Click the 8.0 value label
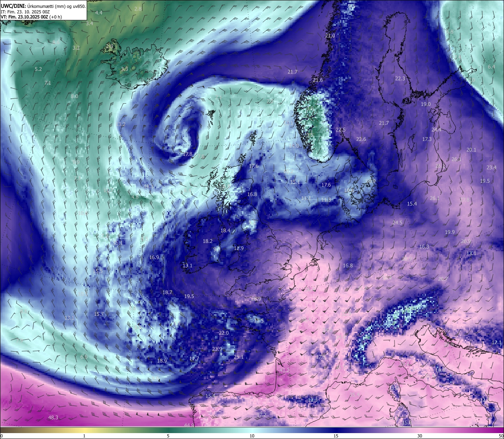This screenshot has height=439, width=504. pyautogui.click(x=74, y=96)
